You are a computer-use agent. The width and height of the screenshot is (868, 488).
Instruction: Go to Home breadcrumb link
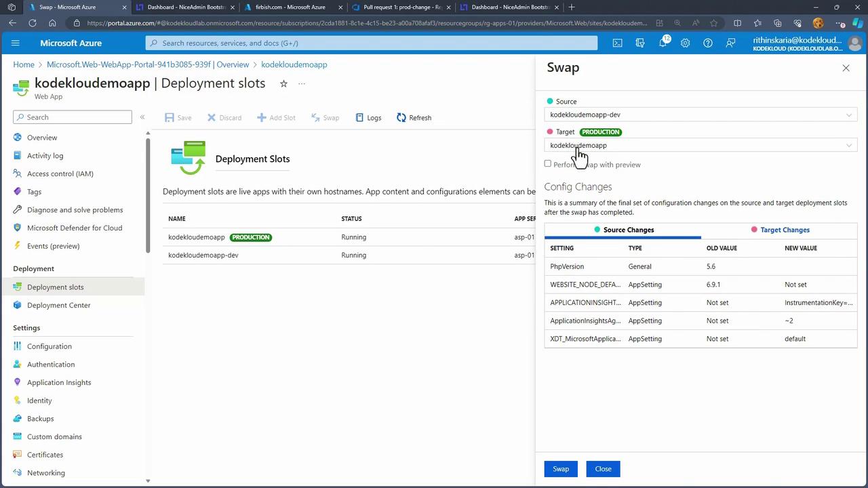click(24, 64)
